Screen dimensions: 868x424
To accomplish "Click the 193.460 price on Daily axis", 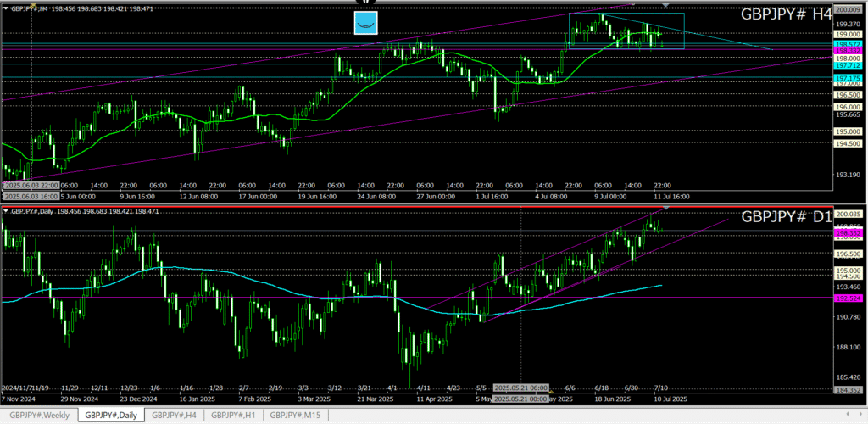I will [848, 287].
